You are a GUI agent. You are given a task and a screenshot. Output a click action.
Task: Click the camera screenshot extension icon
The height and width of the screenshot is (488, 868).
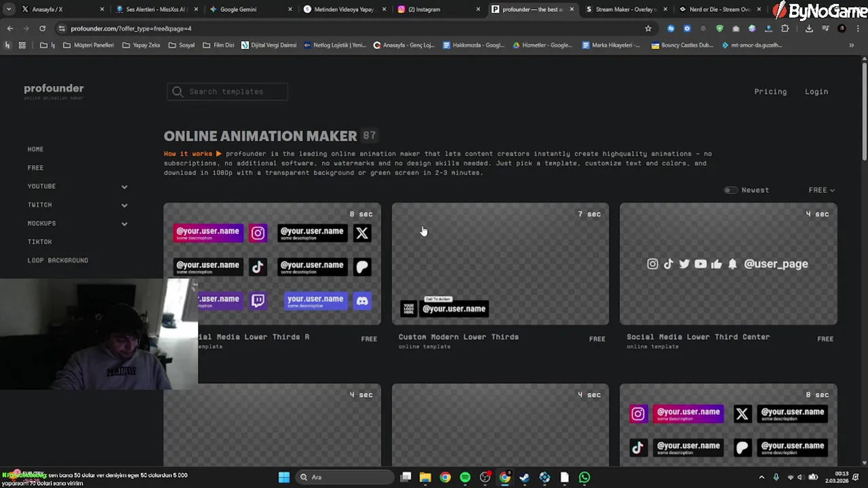(736, 28)
